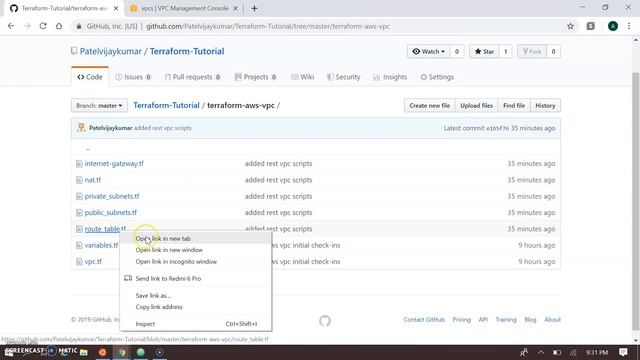Select the Code tab
The width and height of the screenshot is (640, 360).
coord(90,77)
